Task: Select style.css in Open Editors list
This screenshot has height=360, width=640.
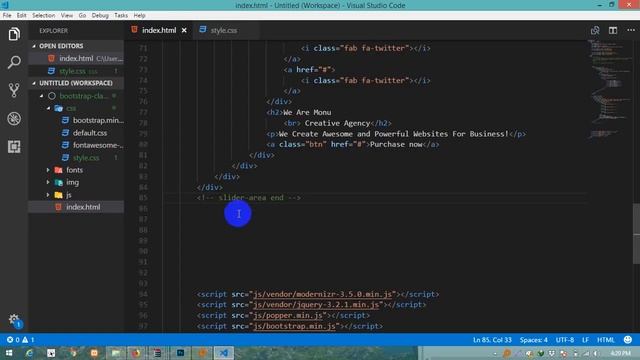Action: [76, 71]
